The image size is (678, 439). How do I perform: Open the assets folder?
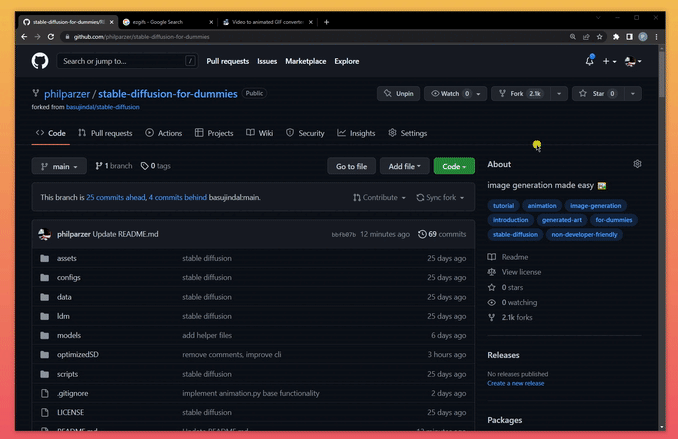click(67, 258)
